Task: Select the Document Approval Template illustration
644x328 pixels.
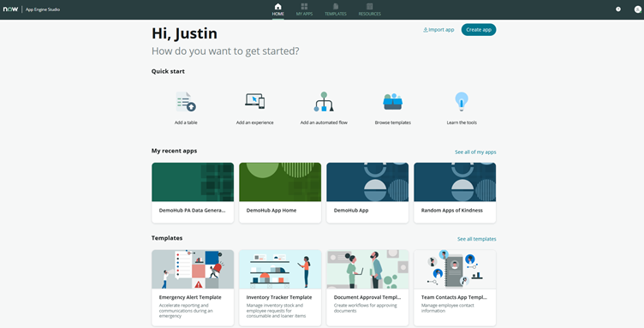Action: click(367, 269)
